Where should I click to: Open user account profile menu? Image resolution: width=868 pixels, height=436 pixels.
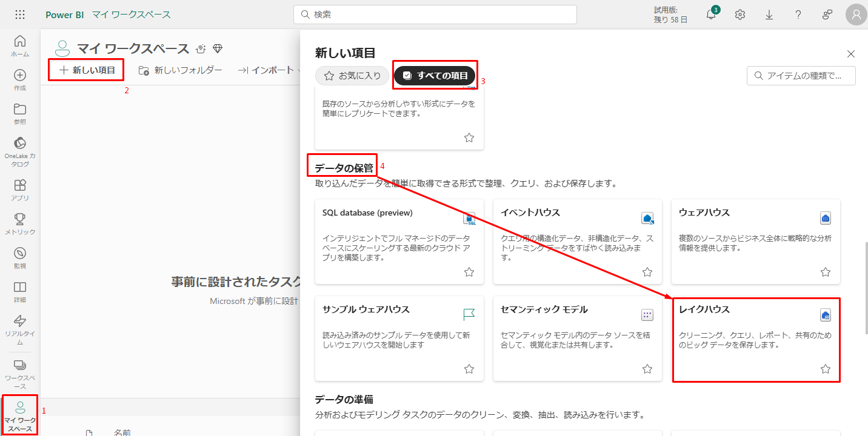pos(856,15)
